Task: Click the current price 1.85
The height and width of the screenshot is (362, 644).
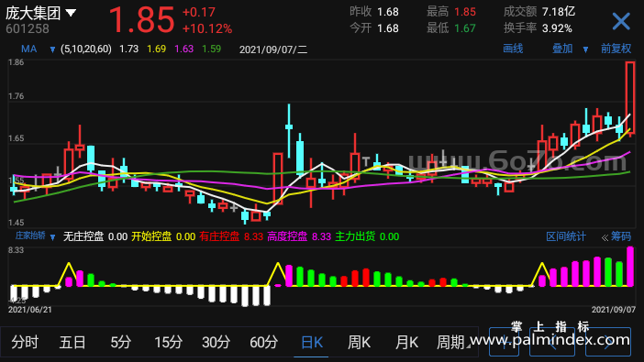Action: (x=141, y=19)
